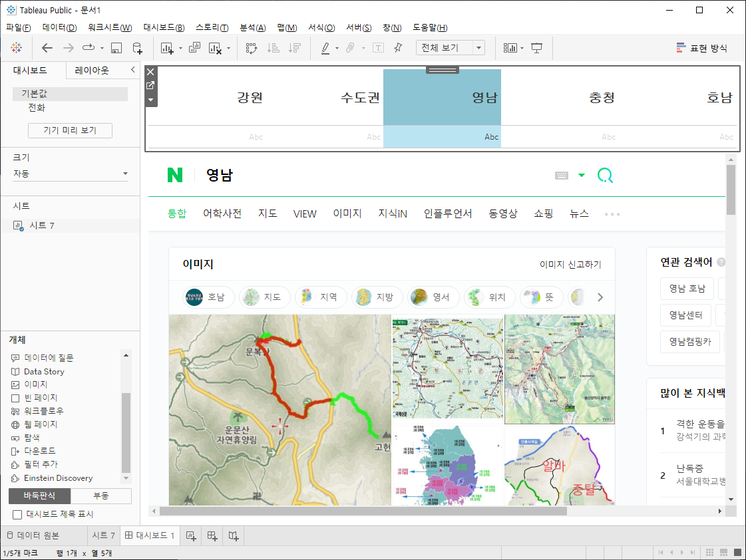
Task: Click the show mark labels icon
Action: [x=378, y=47]
